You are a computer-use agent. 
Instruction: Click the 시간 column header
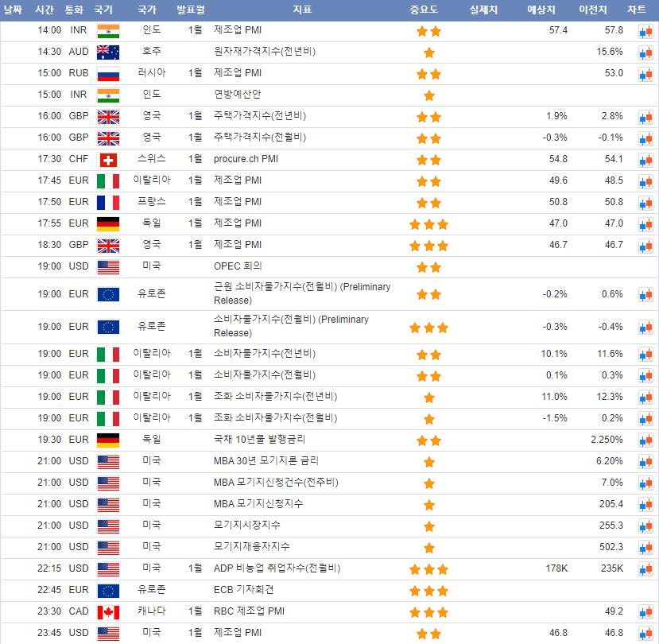[45, 10]
